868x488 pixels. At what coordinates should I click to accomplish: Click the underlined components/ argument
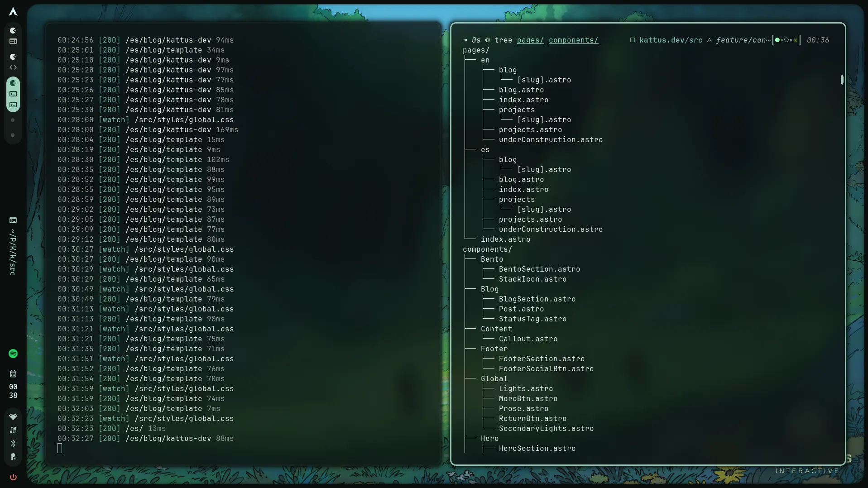573,40
